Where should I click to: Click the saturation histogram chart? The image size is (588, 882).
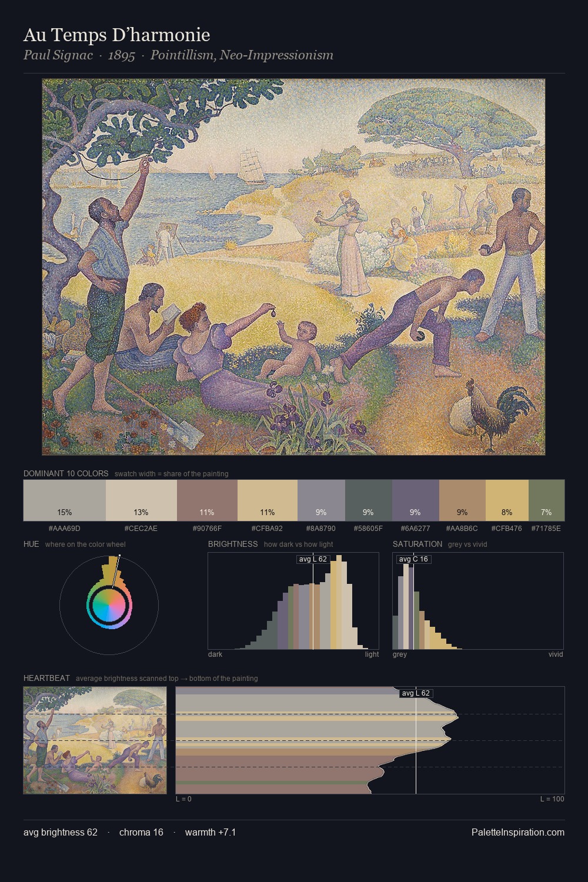point(478,601)
